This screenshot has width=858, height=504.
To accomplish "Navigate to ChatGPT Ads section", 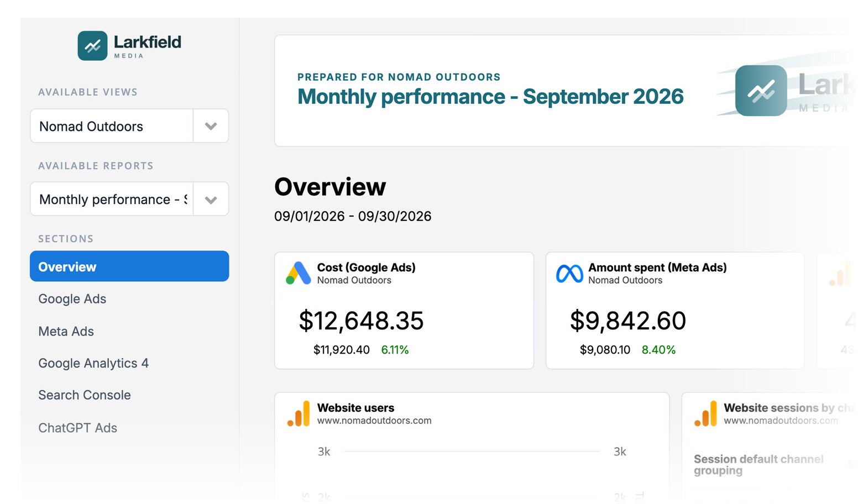I will 78,428.
